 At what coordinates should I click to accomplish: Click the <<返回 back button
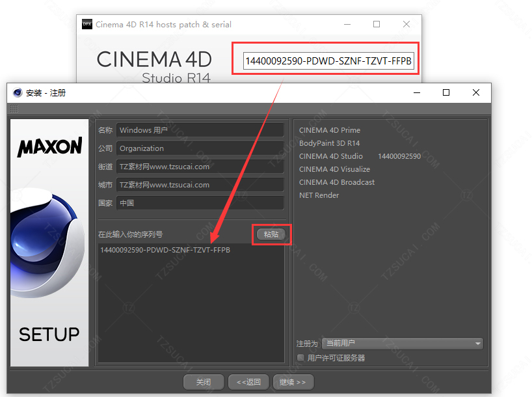tap(248, 382)
